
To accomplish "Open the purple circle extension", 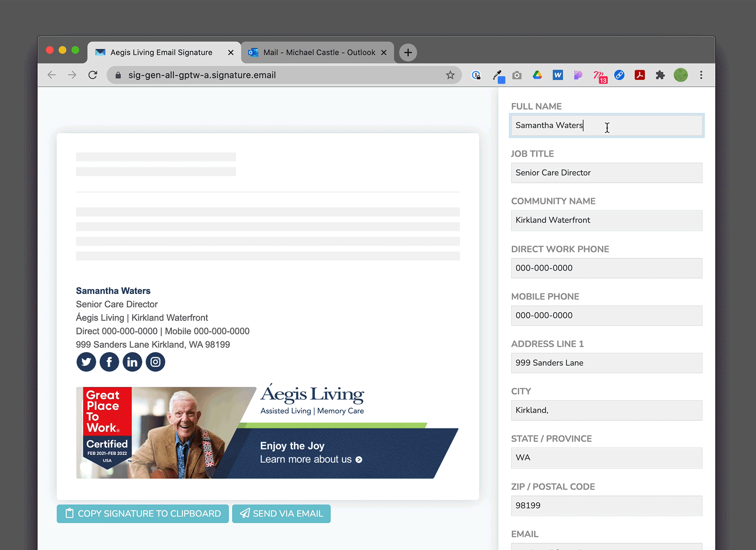I will (578, 75).
